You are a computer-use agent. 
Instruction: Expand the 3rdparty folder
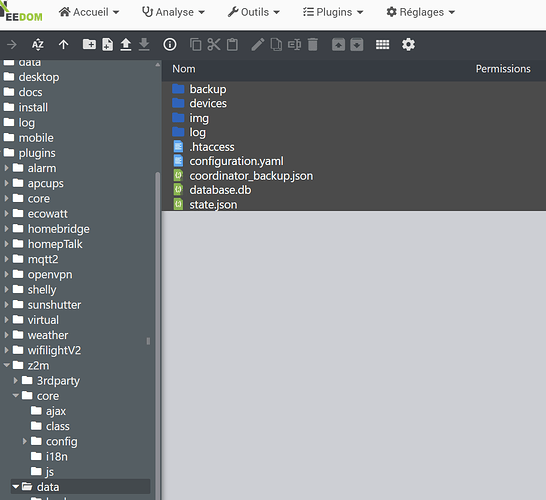click(x=15, y=381)
